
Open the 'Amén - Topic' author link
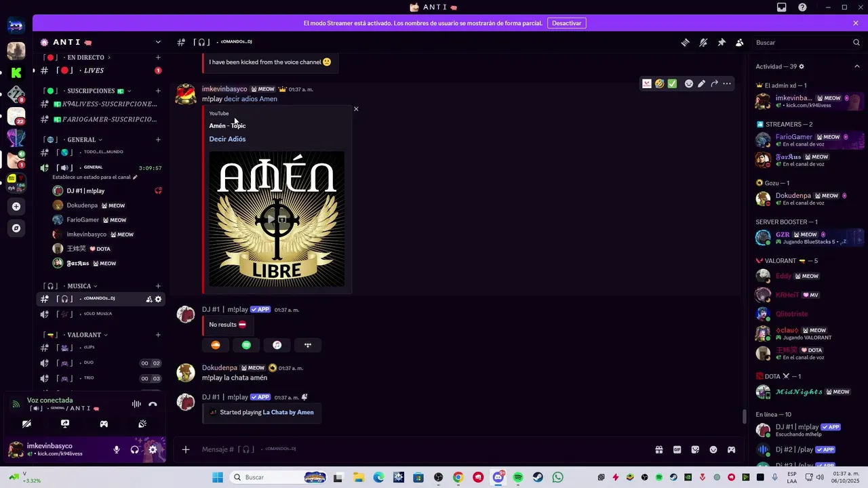pos(227,125)
